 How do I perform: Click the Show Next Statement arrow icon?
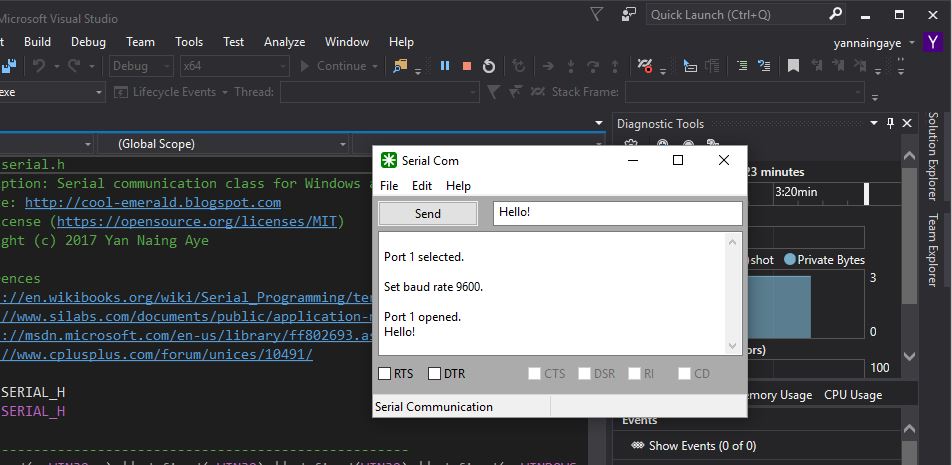[548, 66]
